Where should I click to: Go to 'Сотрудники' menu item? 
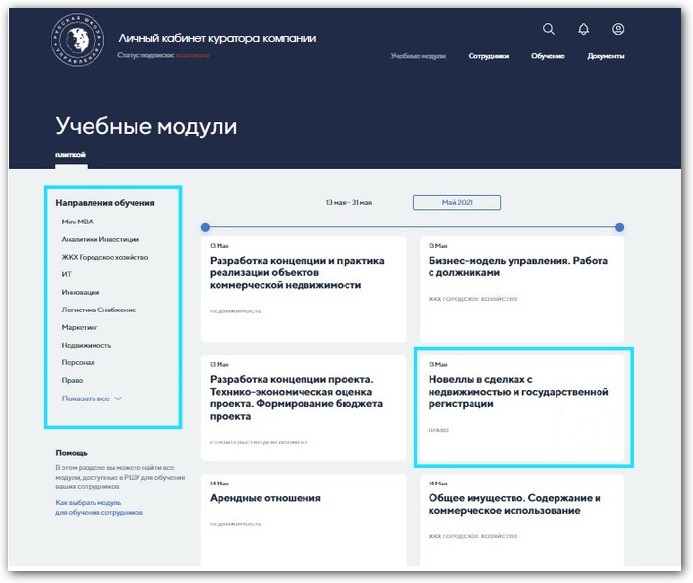coord(488,56)
